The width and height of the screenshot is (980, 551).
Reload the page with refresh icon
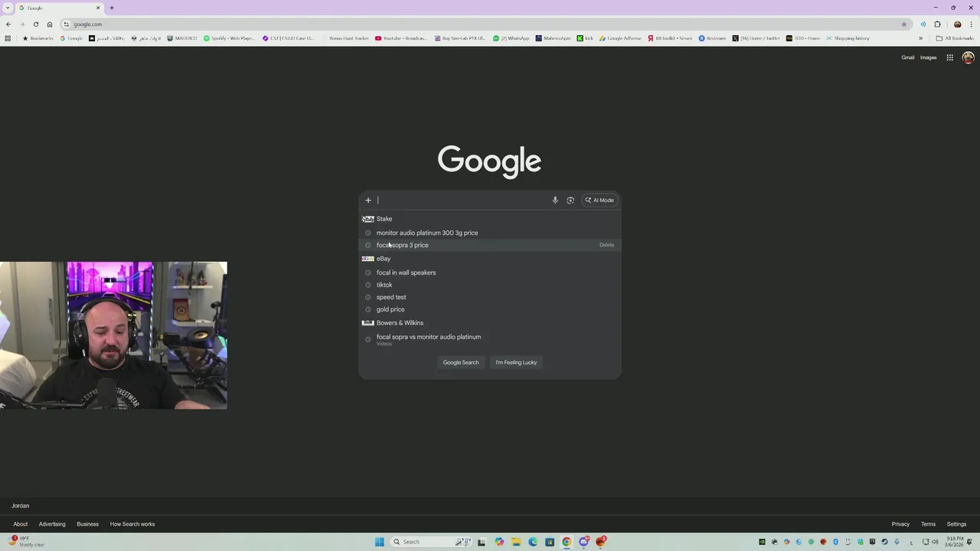pos(35,24)
